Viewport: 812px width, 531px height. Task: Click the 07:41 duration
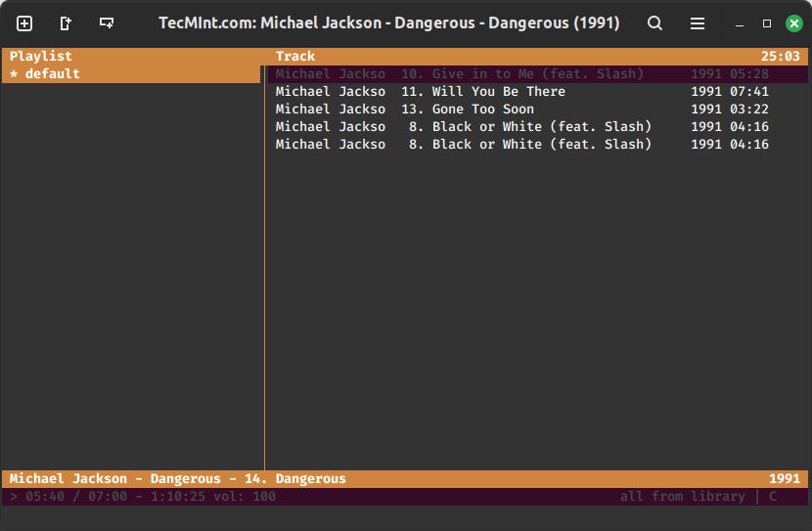(x=748, y=92)
